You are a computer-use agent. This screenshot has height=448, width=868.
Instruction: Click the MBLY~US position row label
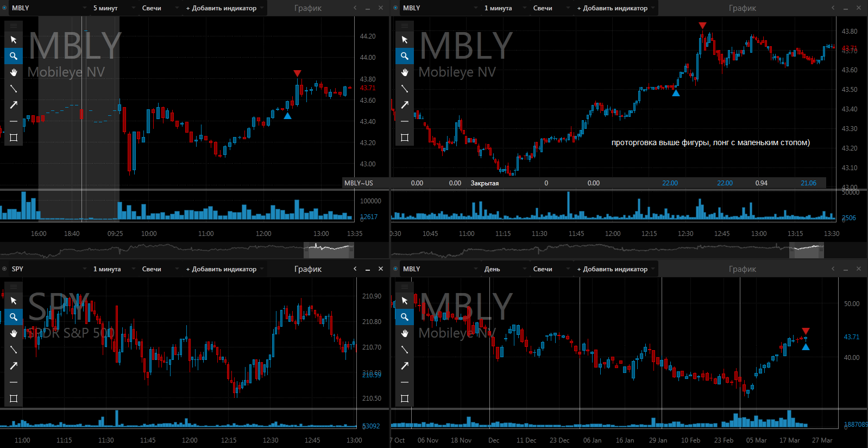coord(358,183)
